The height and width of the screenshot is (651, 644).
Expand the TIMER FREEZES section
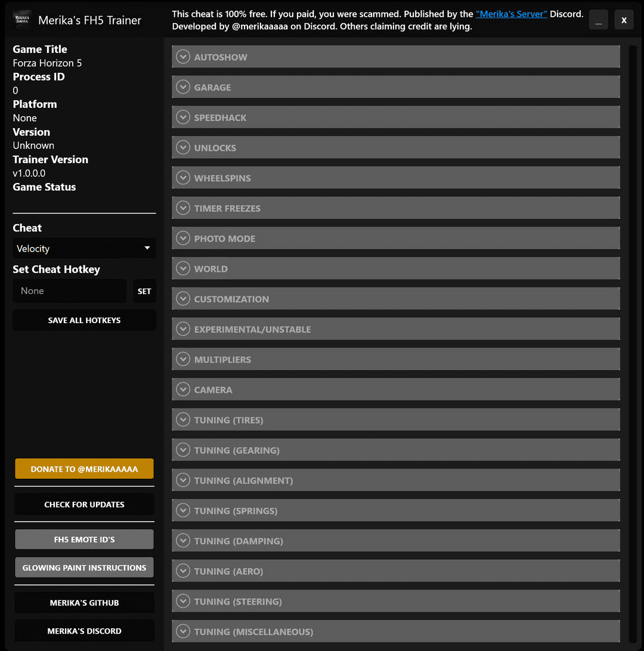coord(396,209)
